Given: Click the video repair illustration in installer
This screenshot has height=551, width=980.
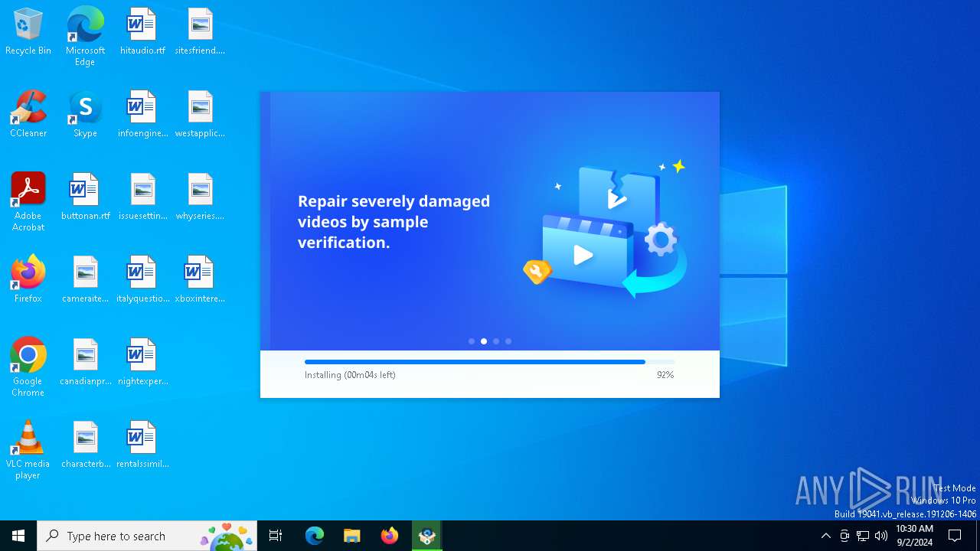Looking at the screenshot, I should pyautogui.click(x=605, y=228).
